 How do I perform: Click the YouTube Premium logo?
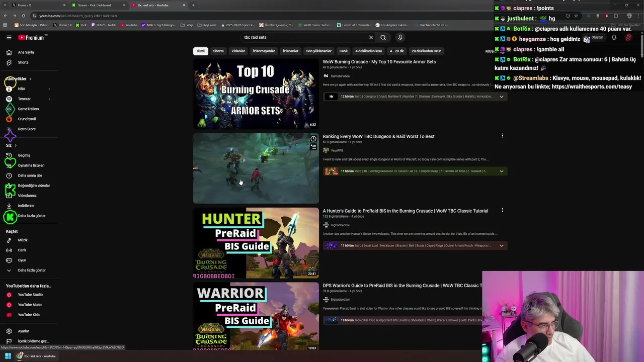coord(32,37)
